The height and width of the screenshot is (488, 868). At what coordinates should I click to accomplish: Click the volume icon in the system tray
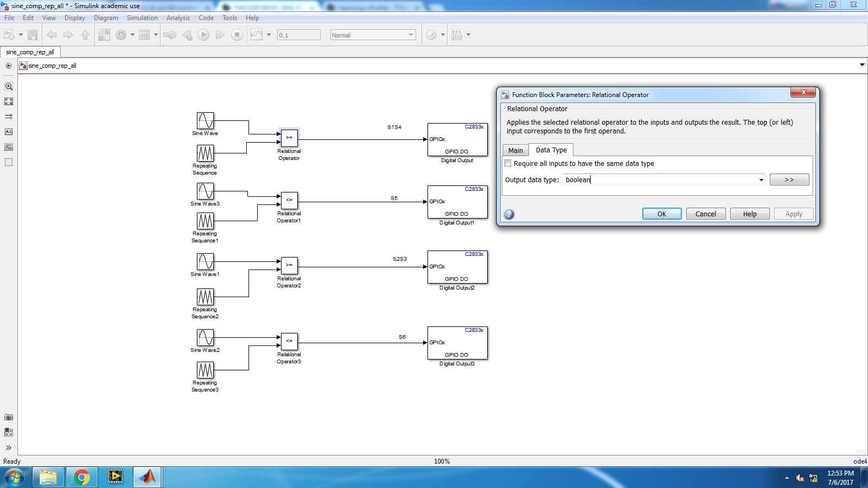pos(800,478)
